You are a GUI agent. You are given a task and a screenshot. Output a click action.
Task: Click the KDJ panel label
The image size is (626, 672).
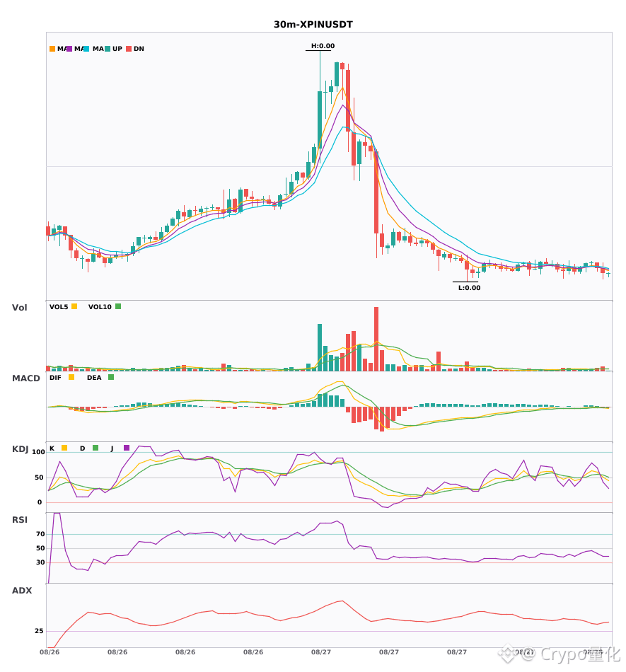click(20, 449)
